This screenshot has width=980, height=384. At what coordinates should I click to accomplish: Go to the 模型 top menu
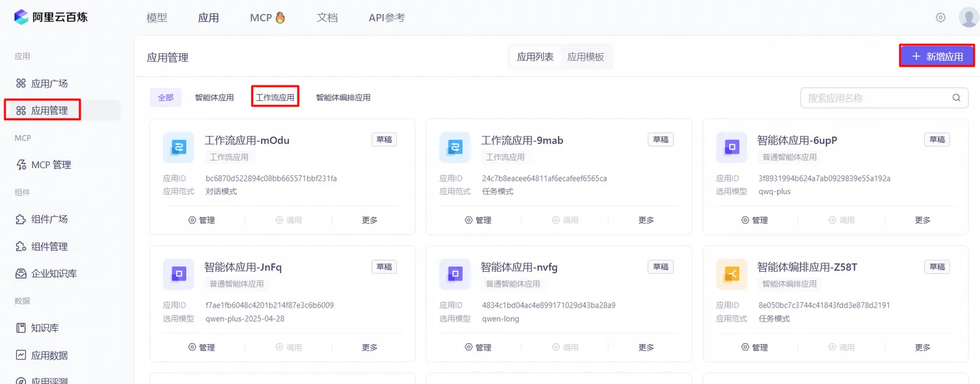pos(157,18)
